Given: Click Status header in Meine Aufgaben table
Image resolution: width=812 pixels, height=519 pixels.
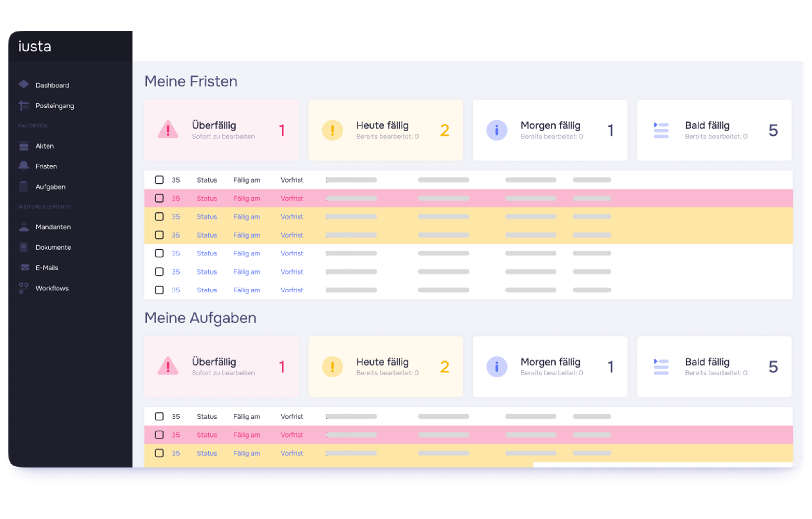Looking at the screenshot, I should click(207, 416).
